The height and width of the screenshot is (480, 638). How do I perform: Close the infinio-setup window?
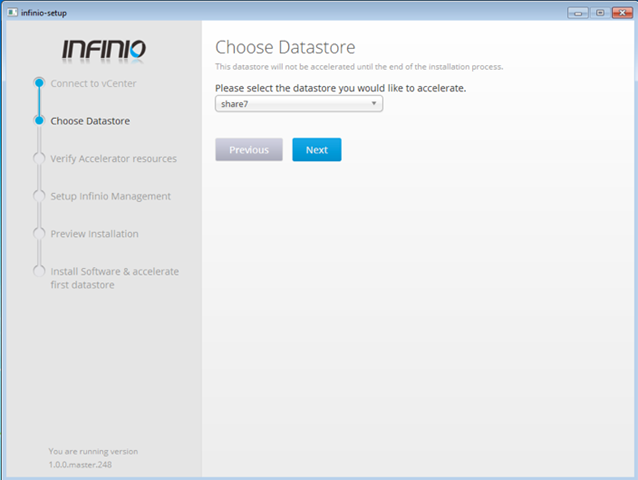(620, 12)
